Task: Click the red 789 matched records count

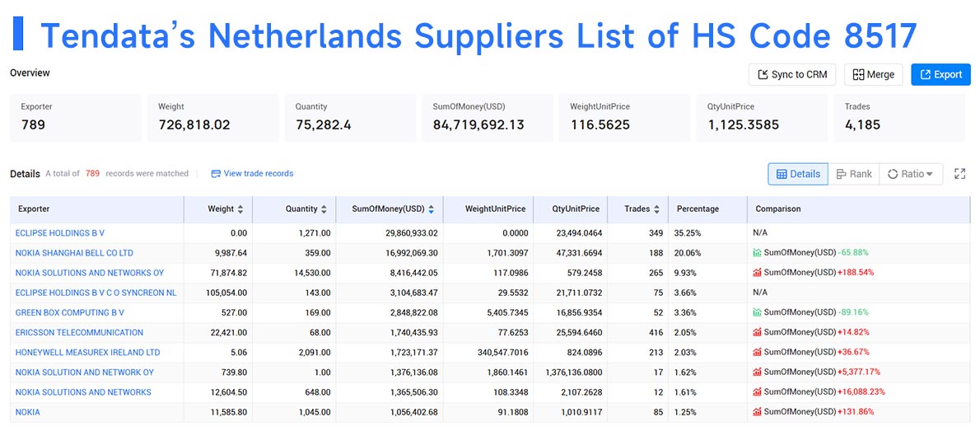Action: 92,173
